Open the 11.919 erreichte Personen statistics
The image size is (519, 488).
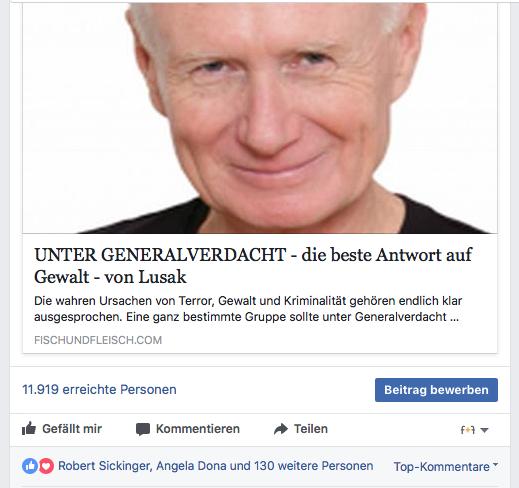click(x=99, y=389)
